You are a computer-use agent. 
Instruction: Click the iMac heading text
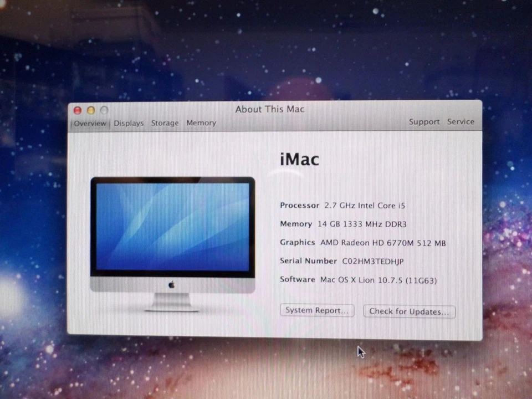coord(299,160)
